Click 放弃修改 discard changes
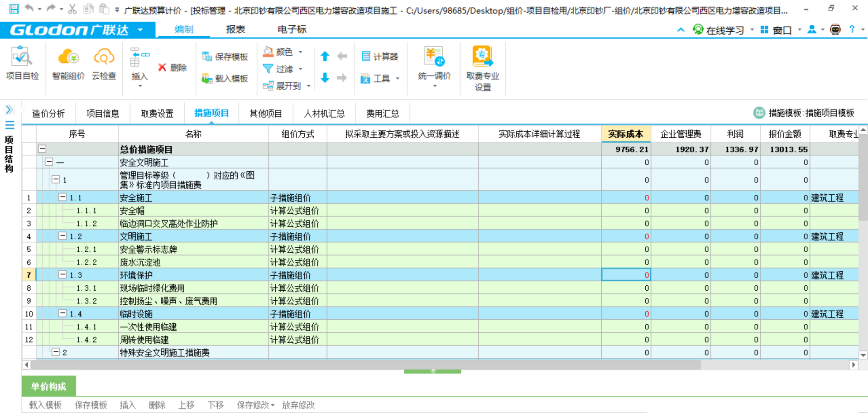 click(x=298, y=405)
